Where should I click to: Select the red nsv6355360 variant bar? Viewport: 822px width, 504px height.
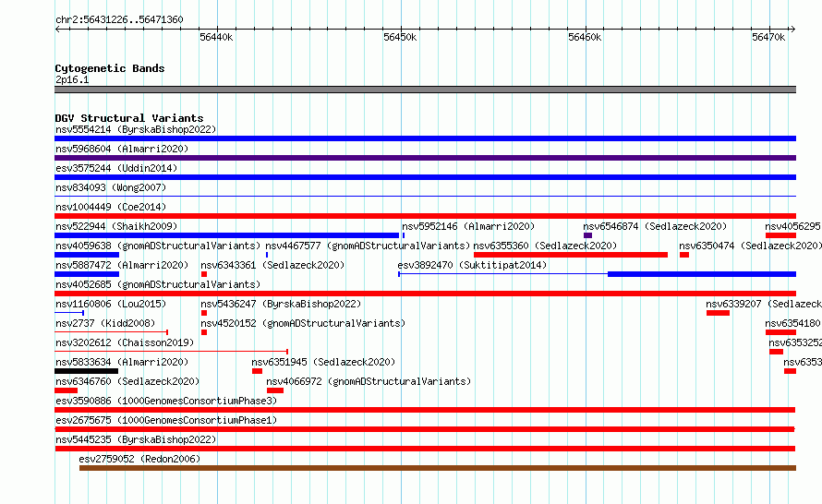coord(571,255)
